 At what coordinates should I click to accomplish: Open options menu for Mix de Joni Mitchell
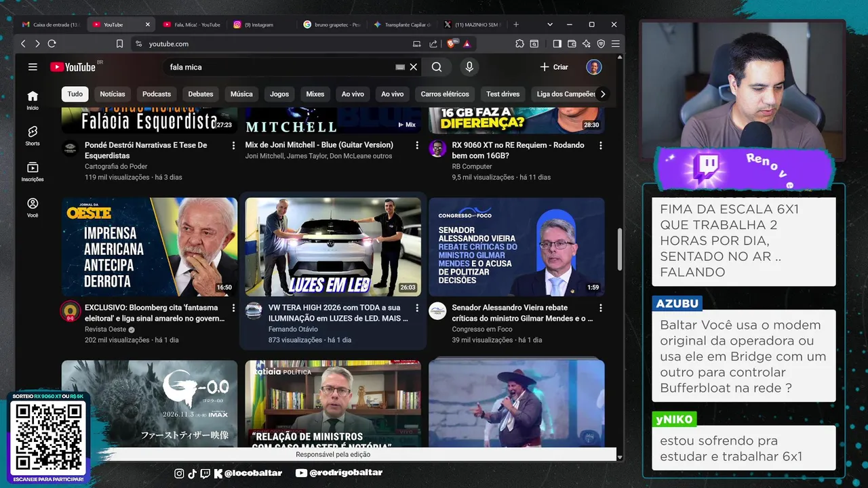(x=417, y=146)
